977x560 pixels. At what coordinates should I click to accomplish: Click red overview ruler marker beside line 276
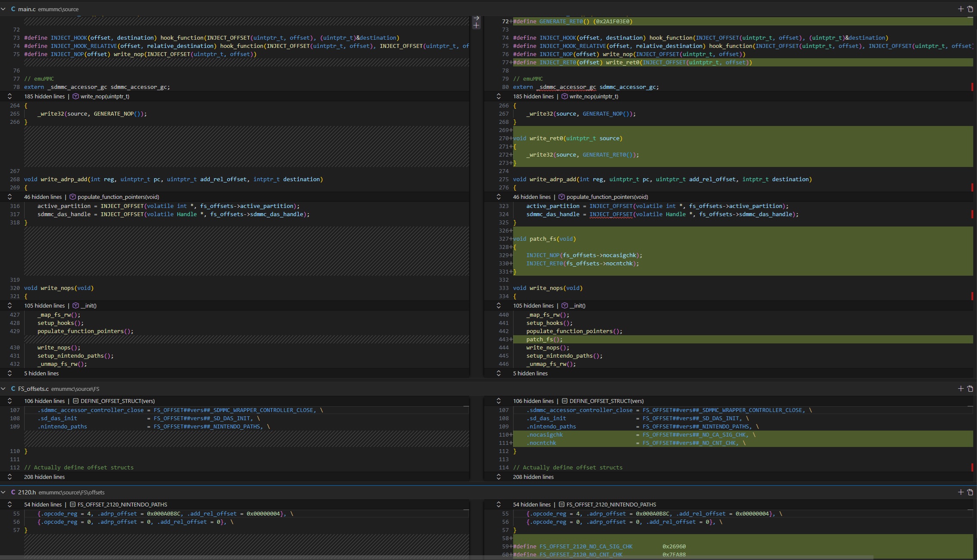tap(972, 187)
